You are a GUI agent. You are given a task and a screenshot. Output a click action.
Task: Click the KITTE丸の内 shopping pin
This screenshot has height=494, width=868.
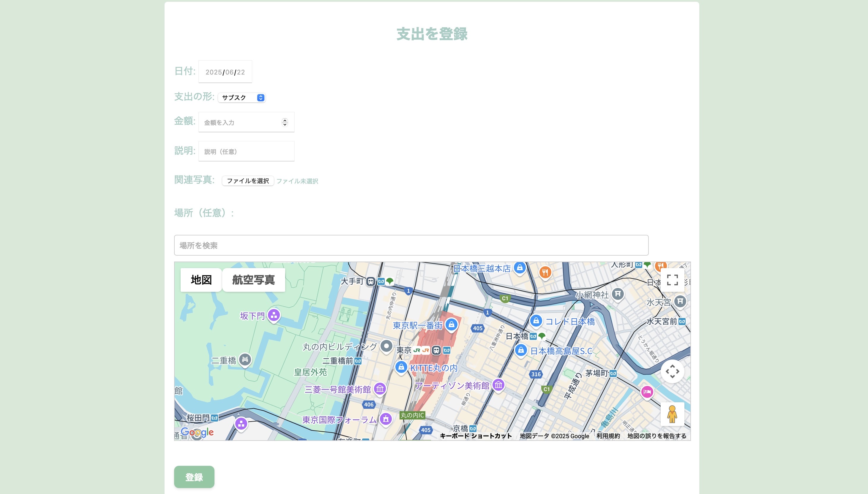(x=401, y=368)
